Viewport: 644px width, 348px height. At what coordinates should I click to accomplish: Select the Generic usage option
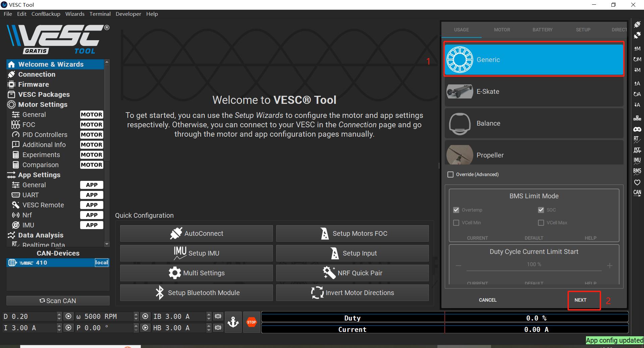[x=534, y=59]
